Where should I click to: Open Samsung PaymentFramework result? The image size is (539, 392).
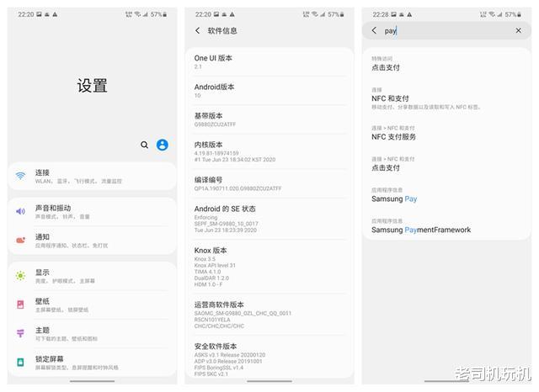[447, 226]
